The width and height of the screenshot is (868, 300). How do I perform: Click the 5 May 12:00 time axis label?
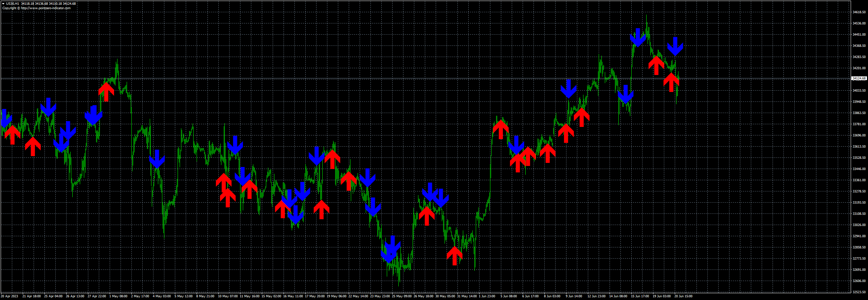[x=184, y=296]
